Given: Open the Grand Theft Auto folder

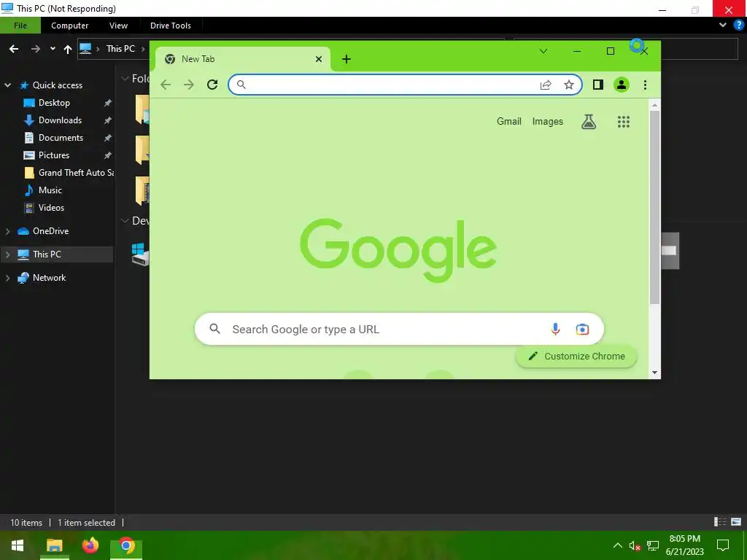Looking at the screenshot, I should tap(76, 173).
